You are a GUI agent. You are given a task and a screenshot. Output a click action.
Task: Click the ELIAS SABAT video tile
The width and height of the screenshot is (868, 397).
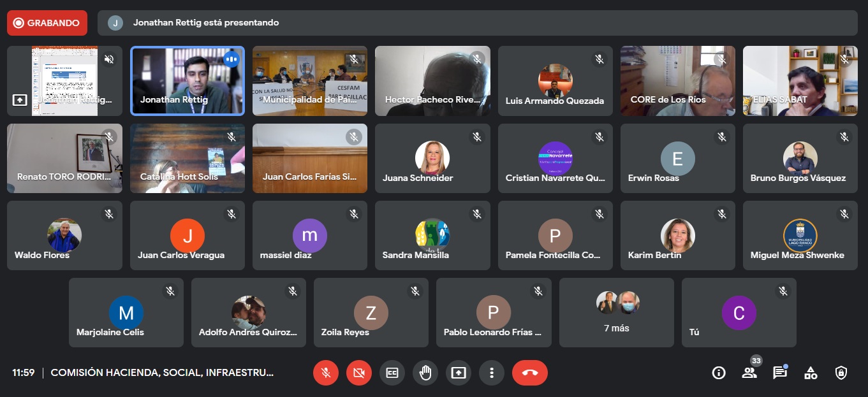(x=800, y=81)
